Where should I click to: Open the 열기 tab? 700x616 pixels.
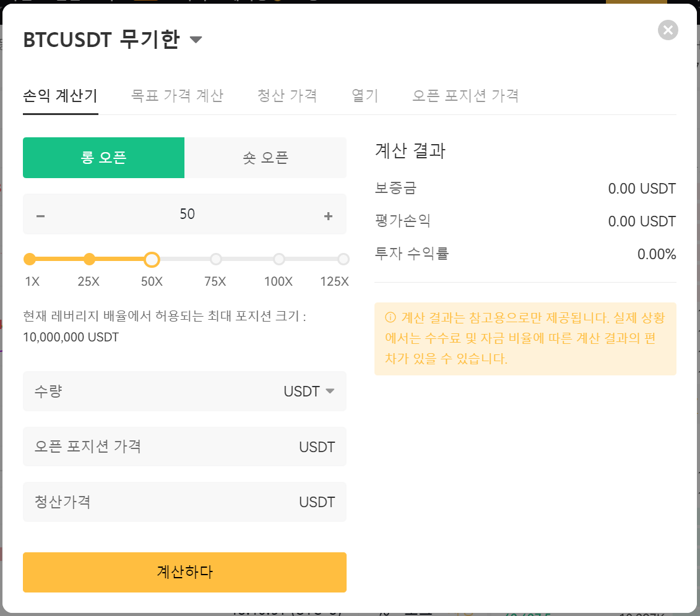pyautogui.click(x=365, y=95)
